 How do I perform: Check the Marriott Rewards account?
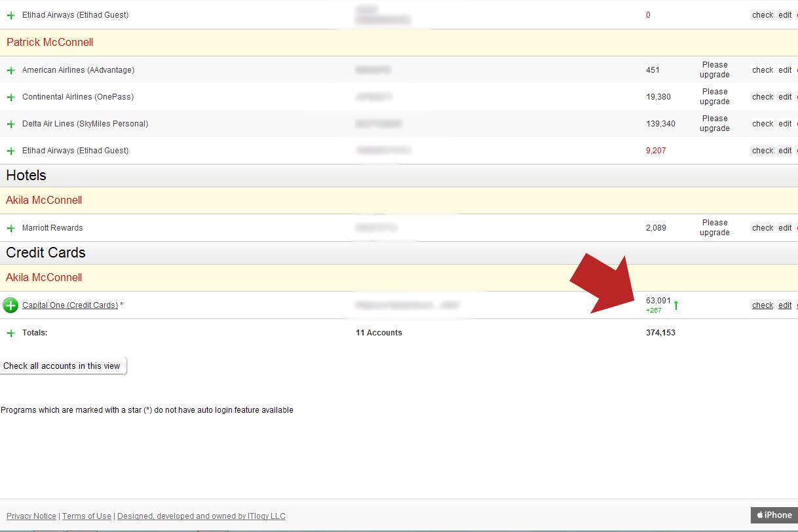tap(763, 228)
